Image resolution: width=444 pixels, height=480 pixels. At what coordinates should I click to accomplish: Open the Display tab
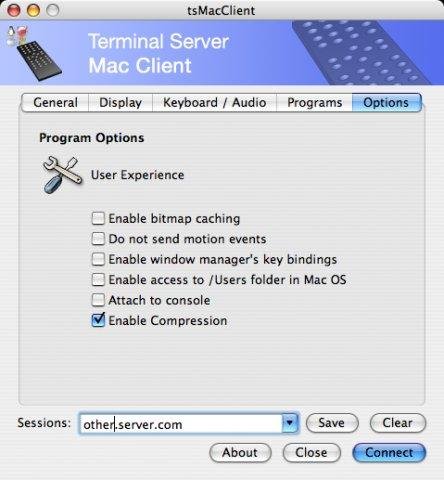[x=120, y=102]
